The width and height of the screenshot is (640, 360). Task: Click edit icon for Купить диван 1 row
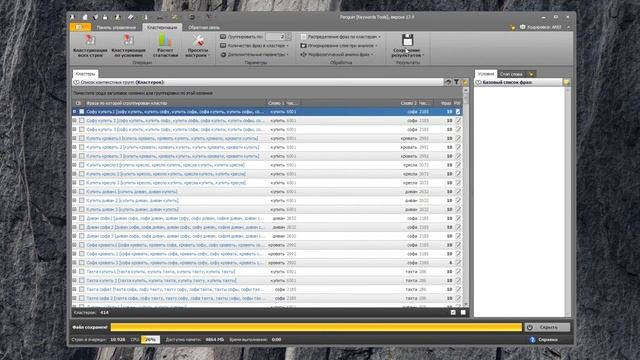tap(458, 191)
